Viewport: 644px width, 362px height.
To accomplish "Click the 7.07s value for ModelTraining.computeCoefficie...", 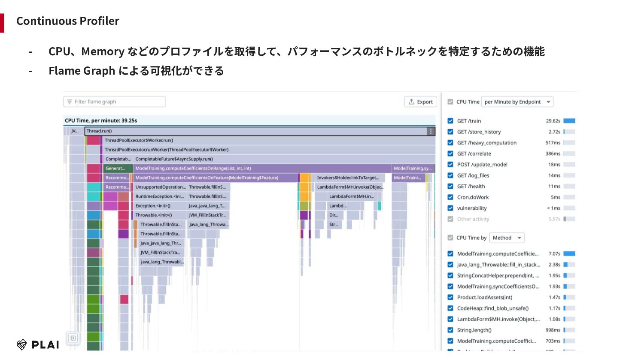I will [x=554, y=254].
